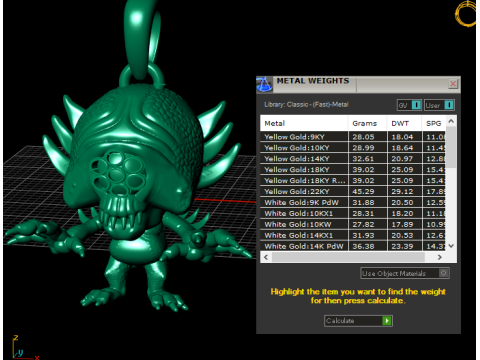This screenshot has height=360, width=480.
Task: Click the gold ring icon in corner
Action: tap(466, 13)
